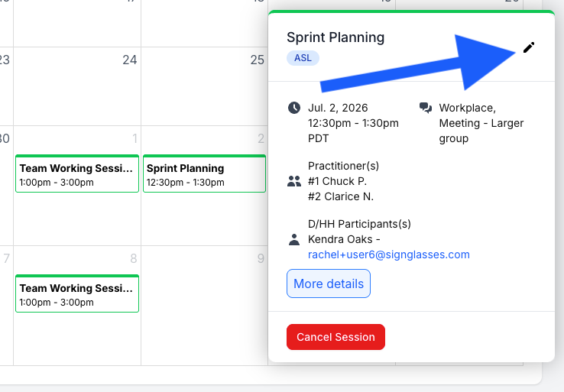Open the More details button
Image resolution: width=564 pixels, height=392 pixels.
point(329,283)
